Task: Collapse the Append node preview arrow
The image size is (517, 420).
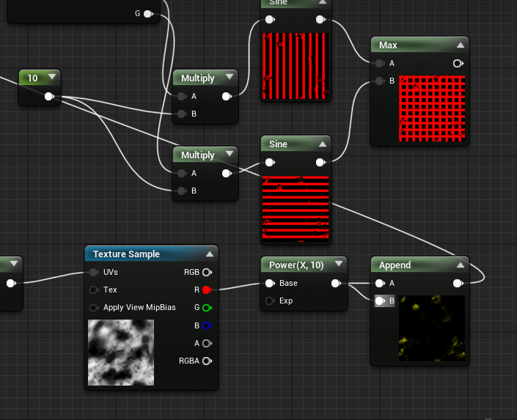Action: (461, 265)
